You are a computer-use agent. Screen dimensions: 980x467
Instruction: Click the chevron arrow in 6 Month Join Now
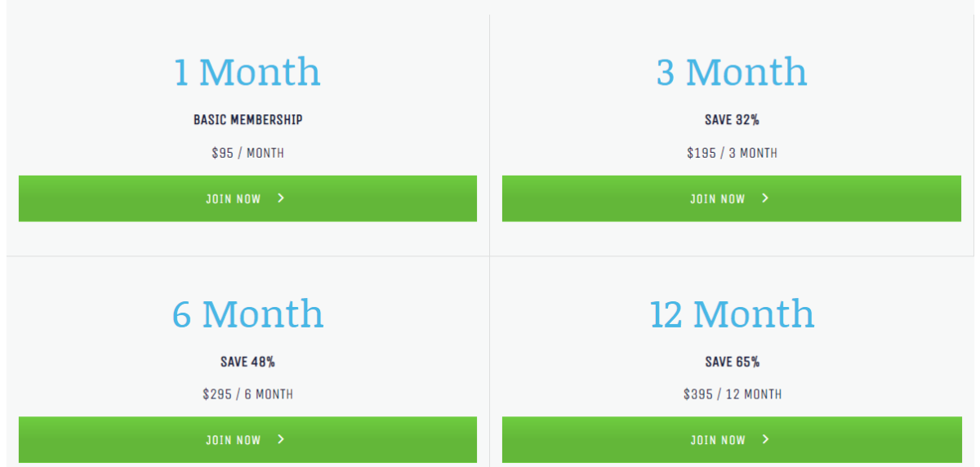[x=281, y=439]
